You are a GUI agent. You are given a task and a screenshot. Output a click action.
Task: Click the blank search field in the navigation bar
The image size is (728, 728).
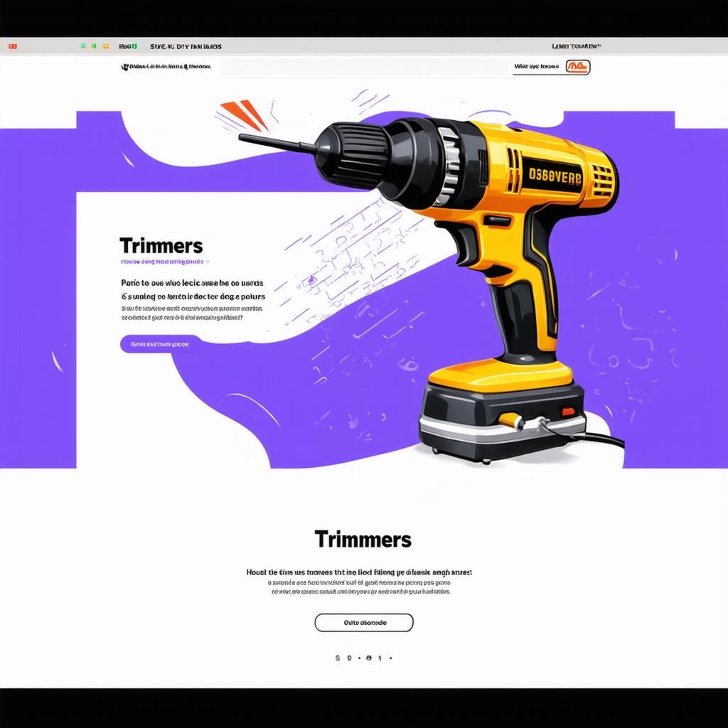click(x=363, y=68)
